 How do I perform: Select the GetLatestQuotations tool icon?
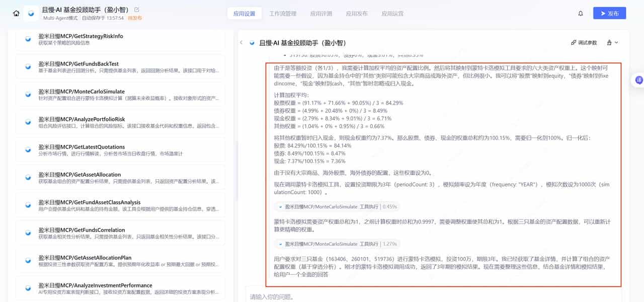[28, 149]
